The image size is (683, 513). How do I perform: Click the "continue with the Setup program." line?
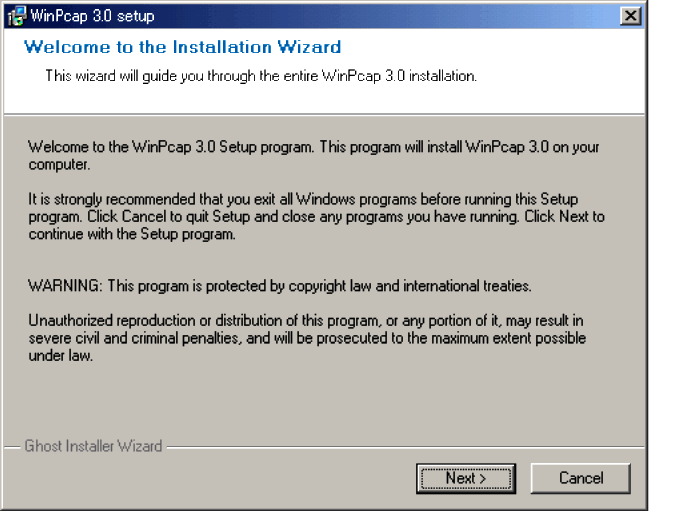131,234
